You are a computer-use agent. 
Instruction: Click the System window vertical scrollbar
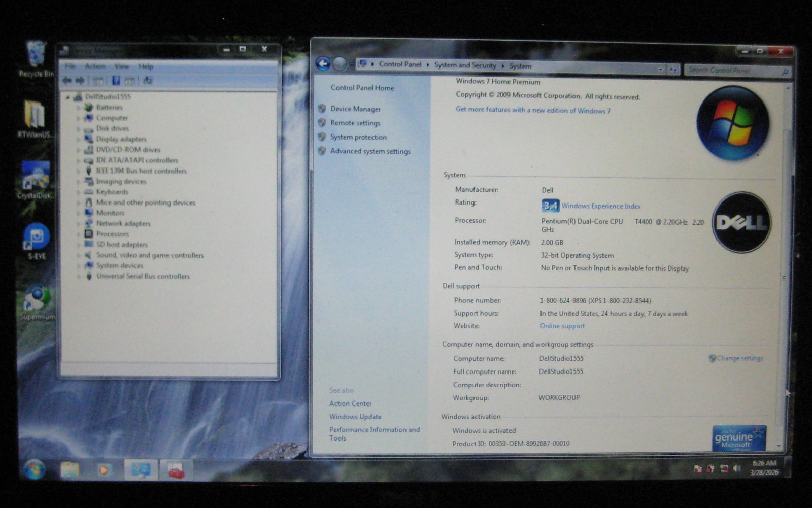pos(784,267)
